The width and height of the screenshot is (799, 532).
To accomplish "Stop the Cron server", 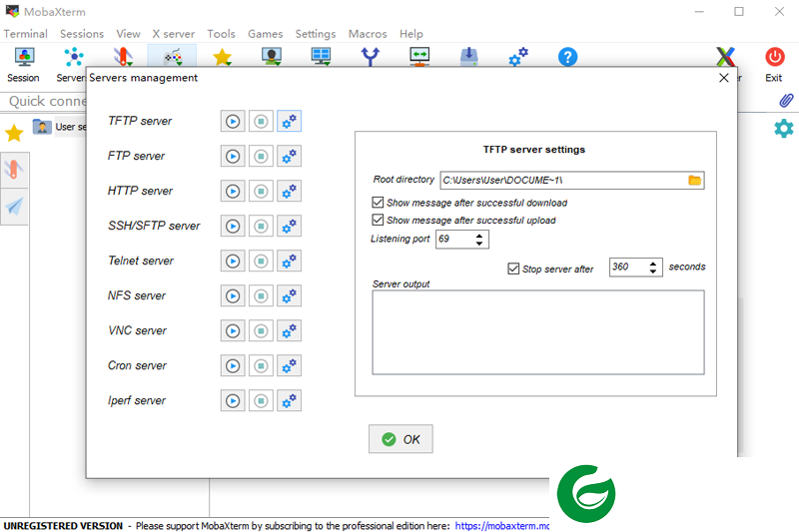I will click(261, 365).
